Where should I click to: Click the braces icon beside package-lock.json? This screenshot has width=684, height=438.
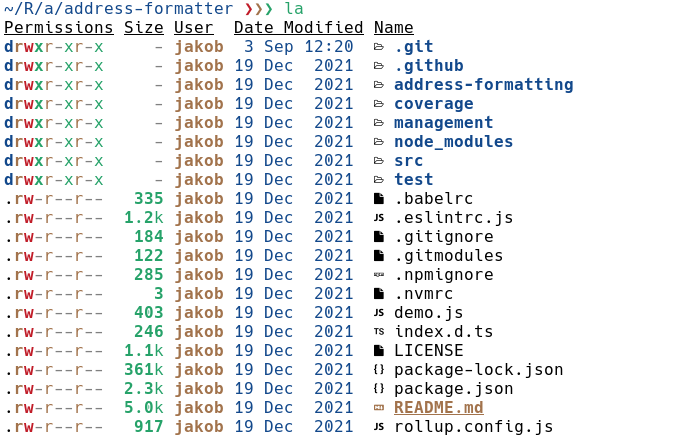[x=379, y=370]
